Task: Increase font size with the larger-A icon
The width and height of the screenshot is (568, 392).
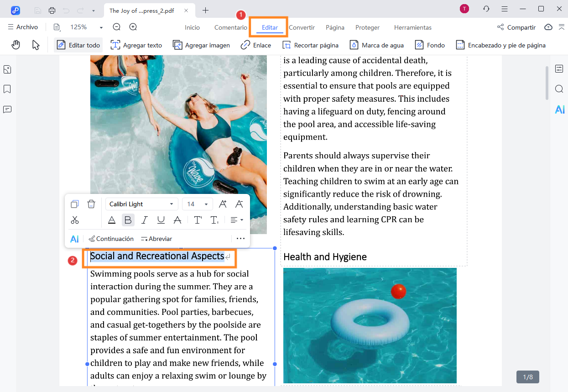Action: (x=223, y=204)
